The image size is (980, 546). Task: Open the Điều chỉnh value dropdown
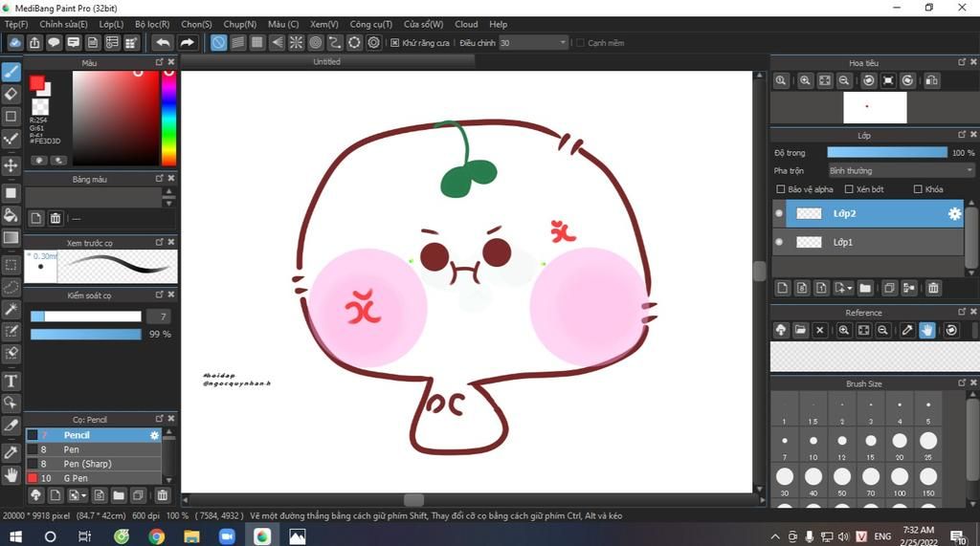pos(533,42)
